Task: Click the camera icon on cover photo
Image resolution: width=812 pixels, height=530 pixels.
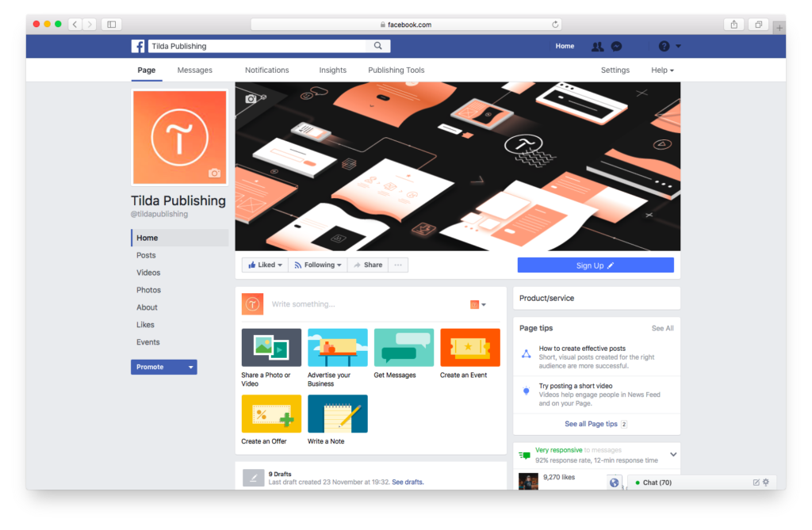Action: tap(251, 98)
